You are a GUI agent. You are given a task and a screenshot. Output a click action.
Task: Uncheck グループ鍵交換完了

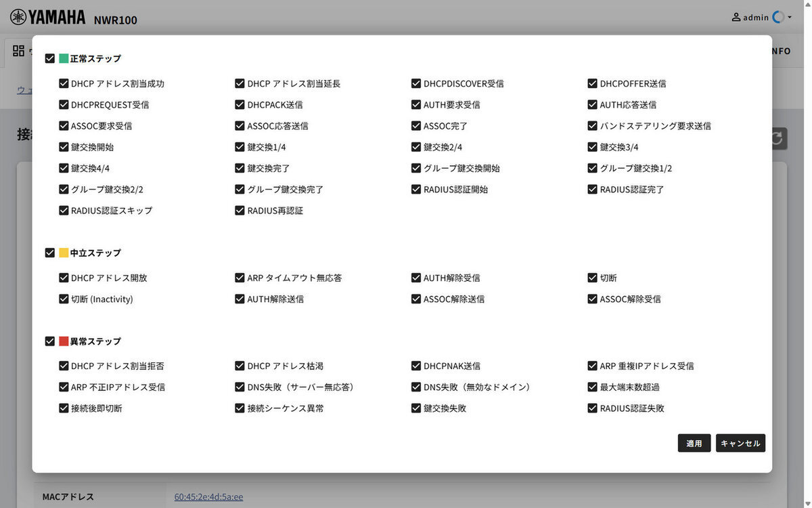240,190
